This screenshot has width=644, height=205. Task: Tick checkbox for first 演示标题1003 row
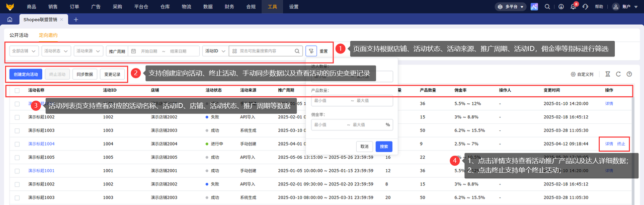tap(17, 130)
